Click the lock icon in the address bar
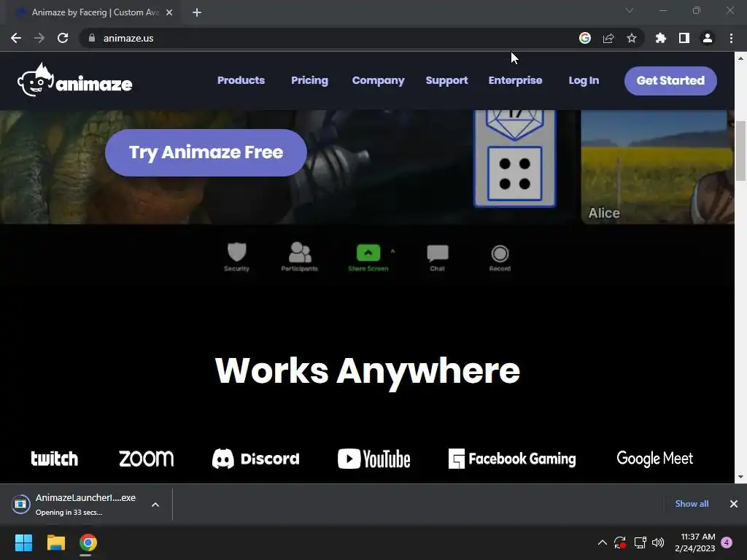The width and height of the screenshot is (747, 560). pos(92,38)
